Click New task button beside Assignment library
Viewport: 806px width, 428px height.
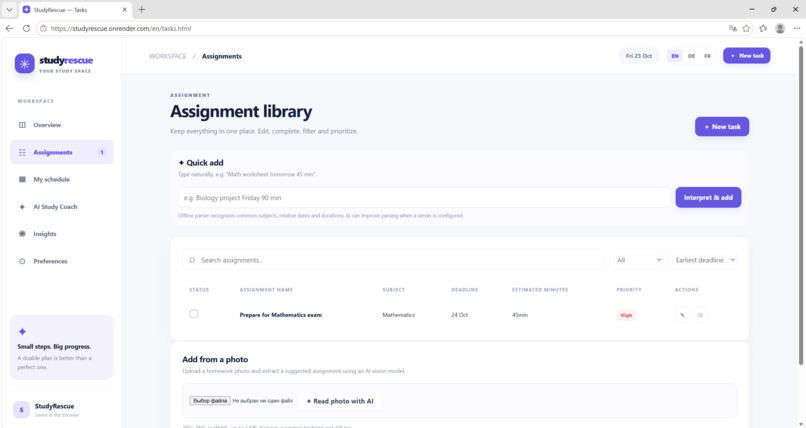(x=722, y=126)
